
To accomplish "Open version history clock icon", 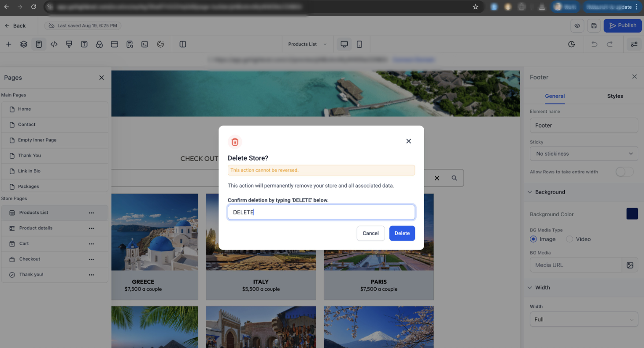I will tap(572, 44).
